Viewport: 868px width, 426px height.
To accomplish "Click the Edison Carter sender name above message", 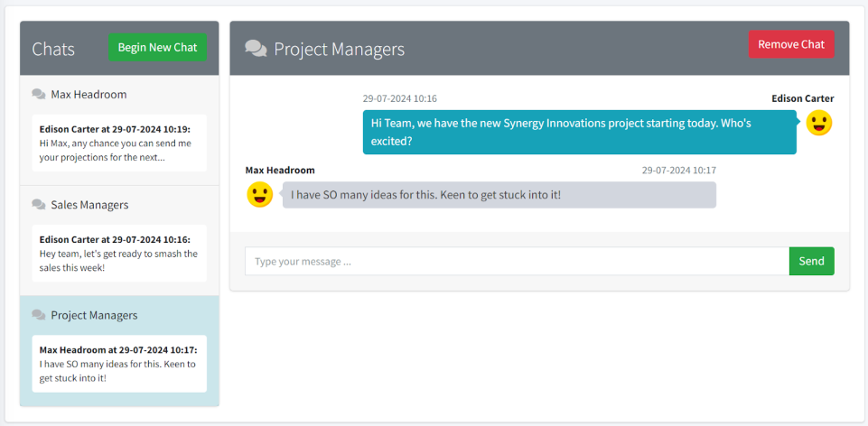I will [803, 98].
